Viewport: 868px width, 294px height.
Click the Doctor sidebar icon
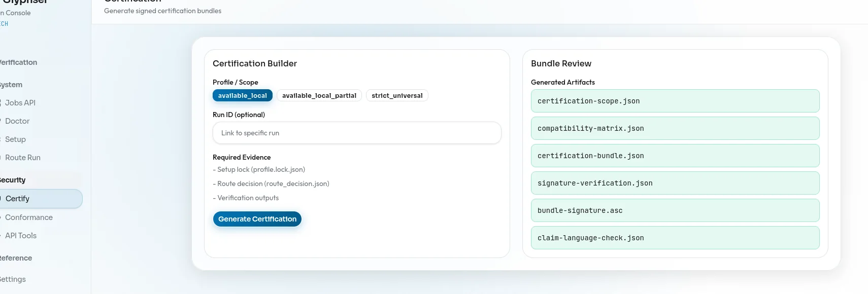coord(2,121)
